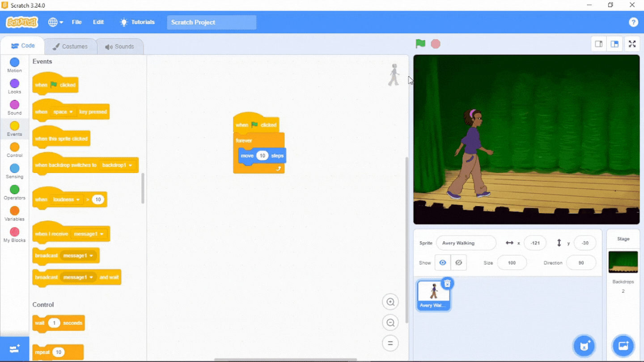Viewport: 644px width, 362px height.
Task: Select the Events block category
Action: [x=15, y=129]
